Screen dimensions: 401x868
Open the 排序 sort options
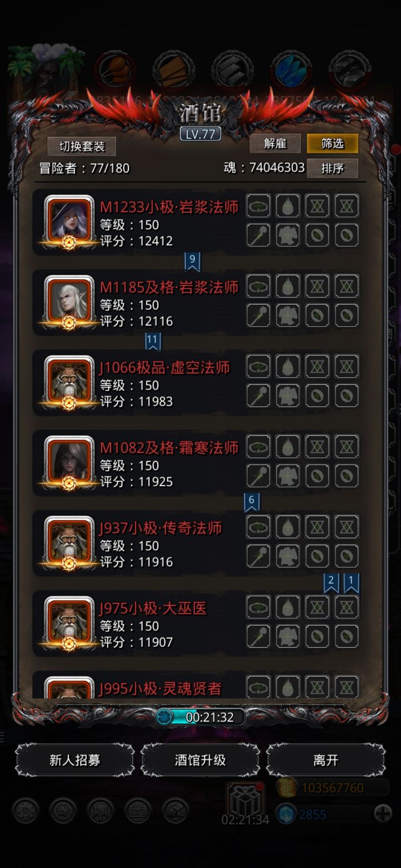pos(332,168)
